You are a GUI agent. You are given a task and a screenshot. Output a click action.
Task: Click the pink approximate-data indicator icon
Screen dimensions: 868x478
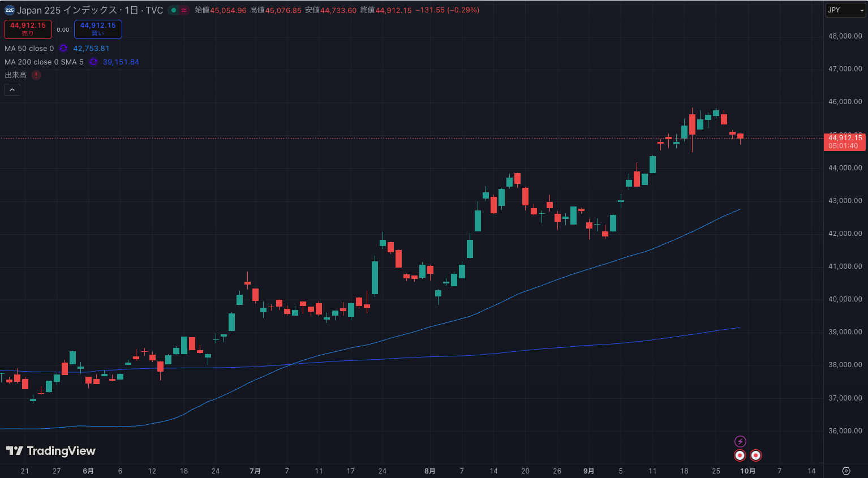click(x=184, y=10)
